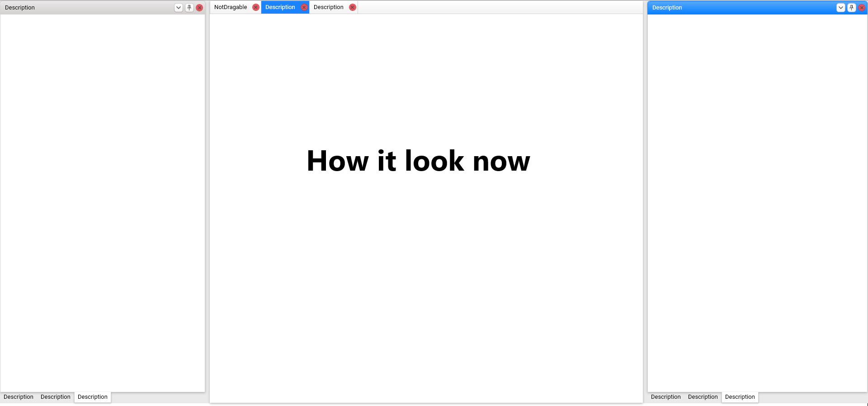This screenshot has height=406, width=868.
Task: Click the pin icon in the right panel header
Action: pos(851,8)
